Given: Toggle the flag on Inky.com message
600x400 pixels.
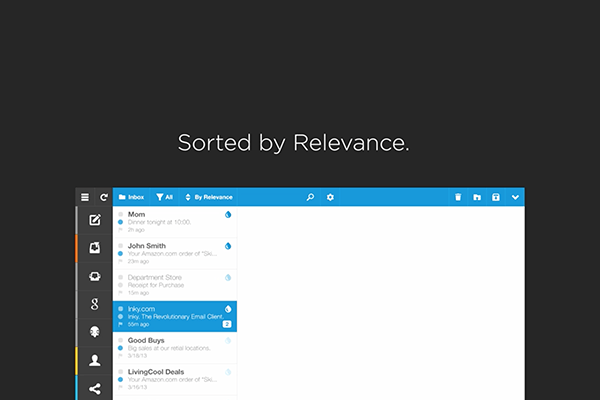Looking at the screenshot, I should pyautogui.click(x=121, y=324).
